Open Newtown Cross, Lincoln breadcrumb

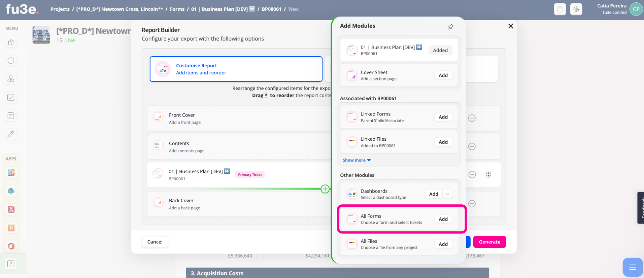120,9
